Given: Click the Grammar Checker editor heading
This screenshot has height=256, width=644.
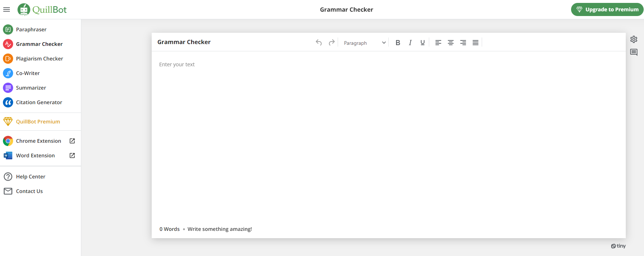Looking at the screenshot, I should (184, 42).
